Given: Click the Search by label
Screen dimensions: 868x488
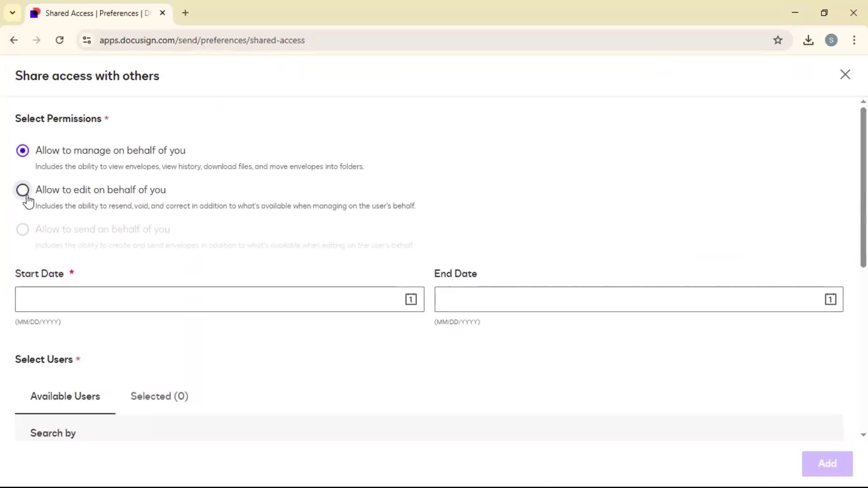Looking at the screenshot, I should [x=53, y=433].
